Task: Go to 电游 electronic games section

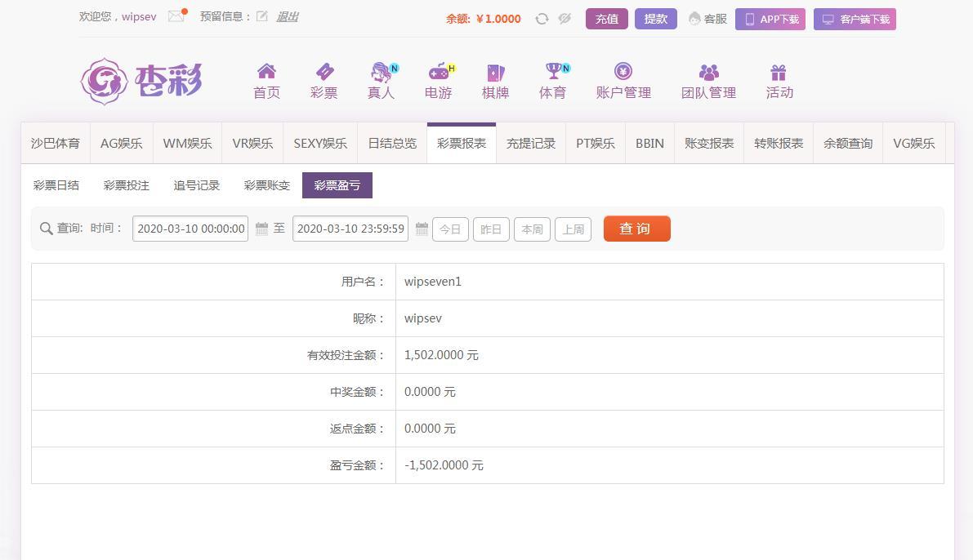Action: [x=439, y=81]
